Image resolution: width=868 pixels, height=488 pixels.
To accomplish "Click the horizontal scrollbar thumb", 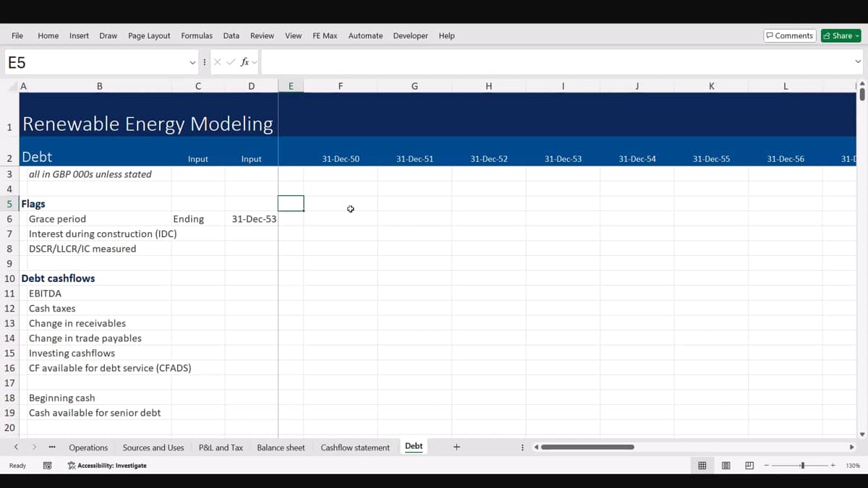I will (x=588, y=447).
